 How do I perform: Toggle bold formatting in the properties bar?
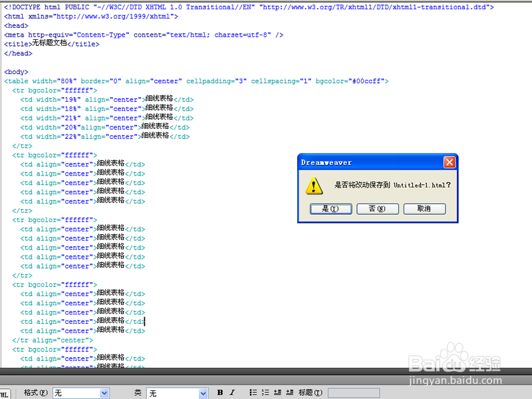coord(220,392)
